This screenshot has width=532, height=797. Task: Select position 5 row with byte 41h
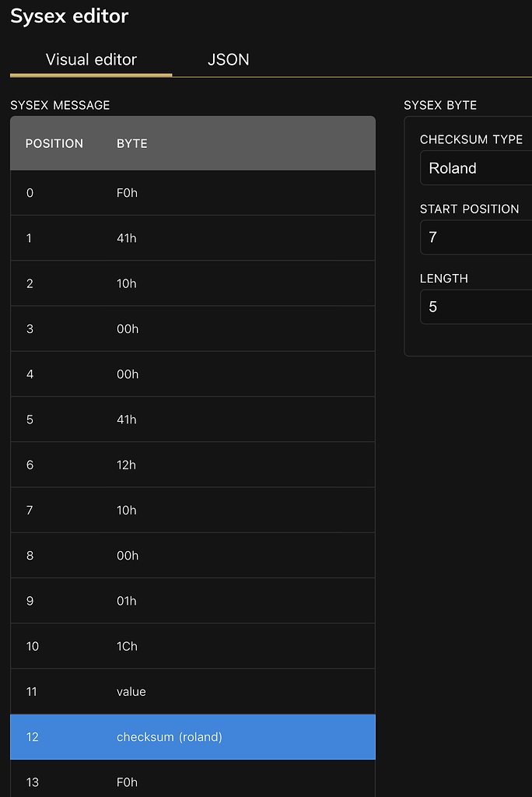[x=192, y=420]
